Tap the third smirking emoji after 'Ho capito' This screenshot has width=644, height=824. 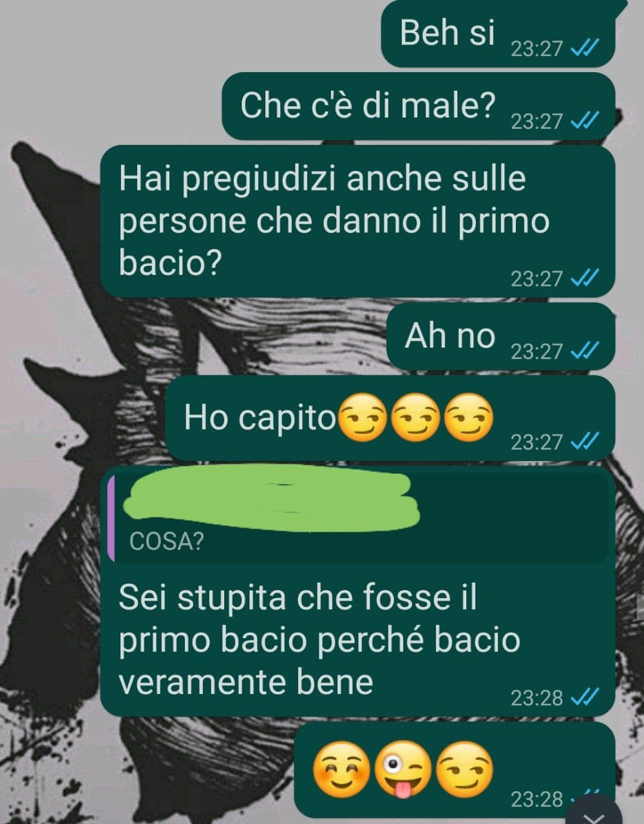click(469, 416)
